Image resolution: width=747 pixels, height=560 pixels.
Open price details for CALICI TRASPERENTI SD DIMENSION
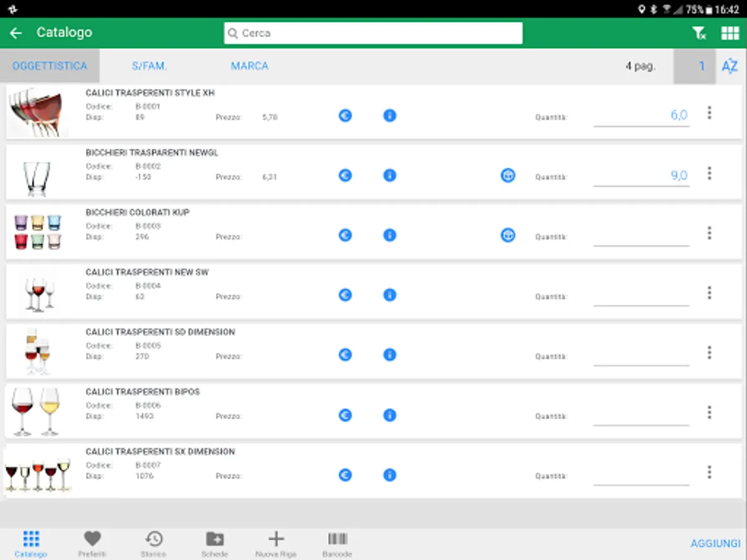click(345, 355)
